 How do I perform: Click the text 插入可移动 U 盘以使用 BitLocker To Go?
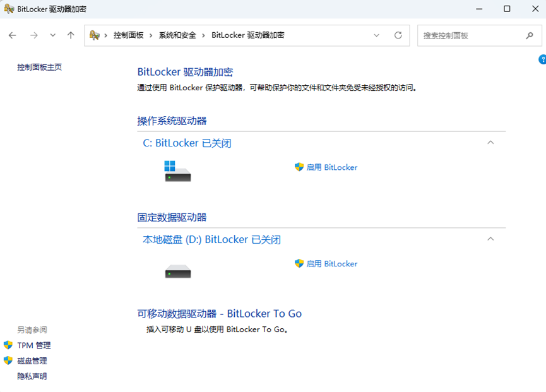[218, 330]
